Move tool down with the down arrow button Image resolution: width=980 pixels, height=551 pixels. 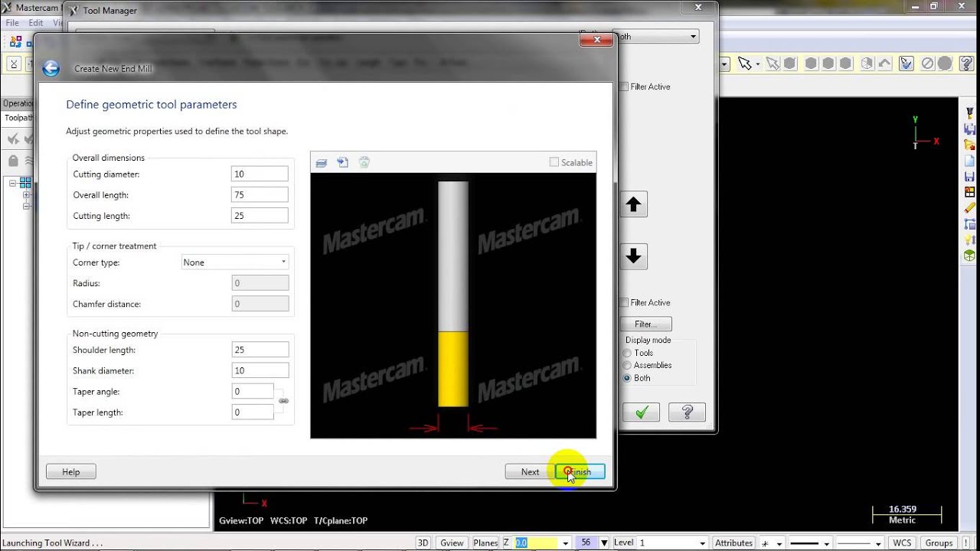[x=633, y=256]
